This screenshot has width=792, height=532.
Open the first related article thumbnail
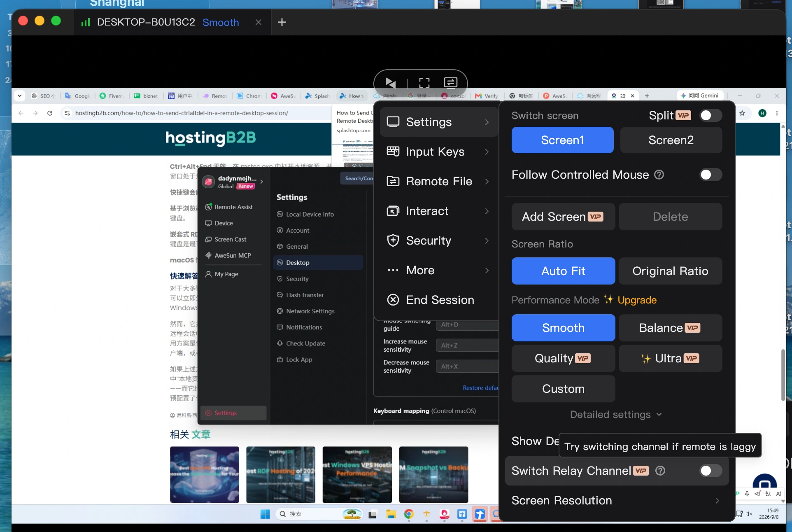tap(204, 474)
